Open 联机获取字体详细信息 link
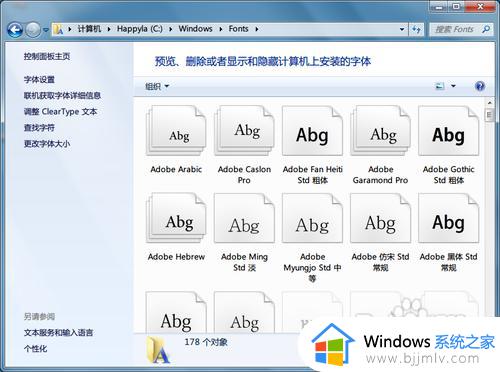 [62, 96]
